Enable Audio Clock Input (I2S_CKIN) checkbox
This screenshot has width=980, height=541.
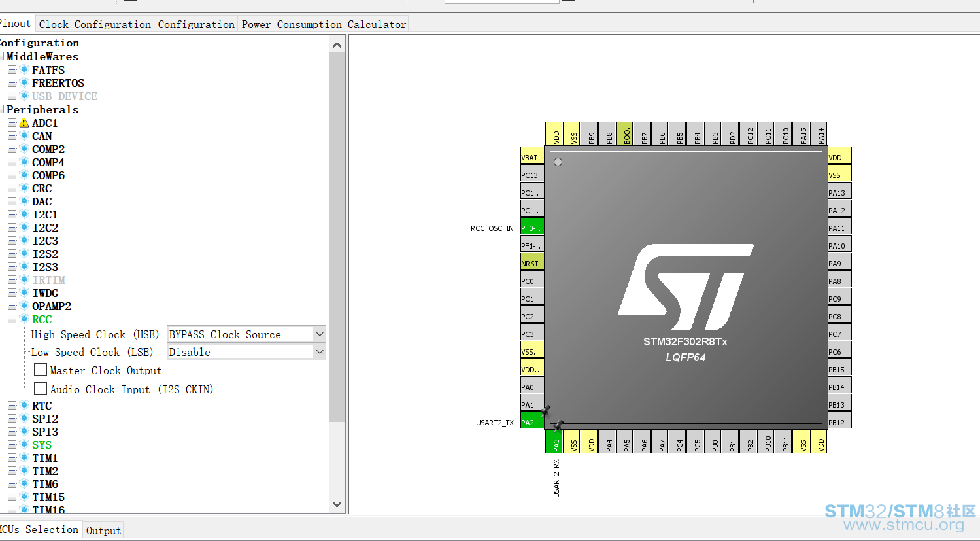(x=41, y=389)
